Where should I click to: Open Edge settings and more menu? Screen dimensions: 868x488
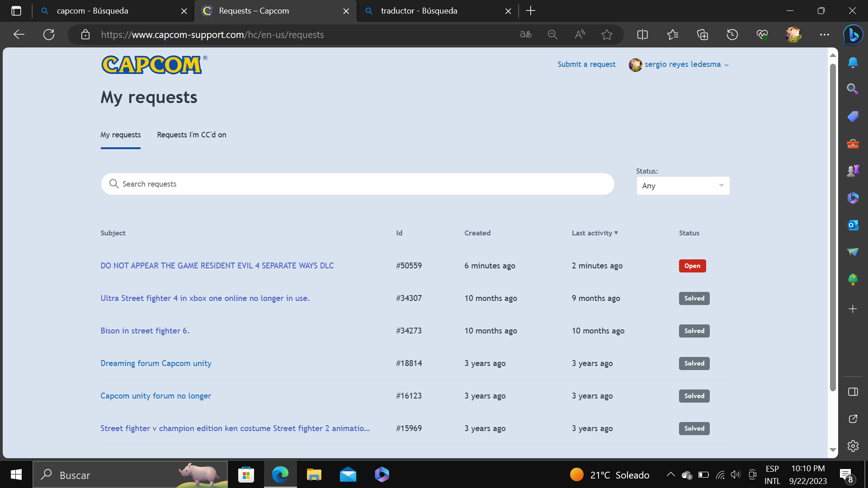pos(825,35)
